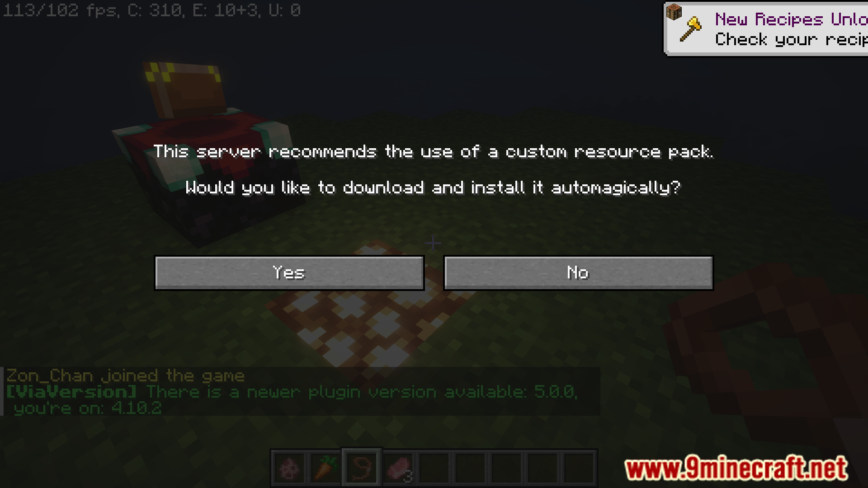Expand the new recipes unlock notification

click(769, 28)
